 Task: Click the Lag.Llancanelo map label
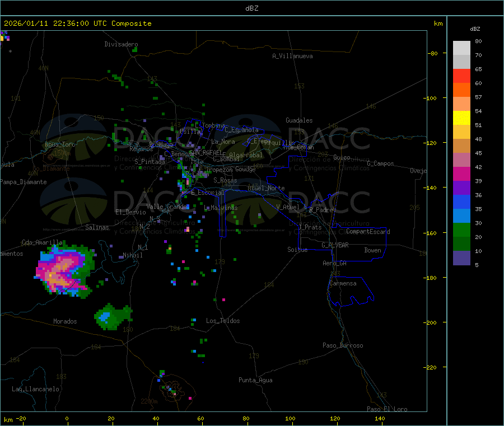[35, 389]
